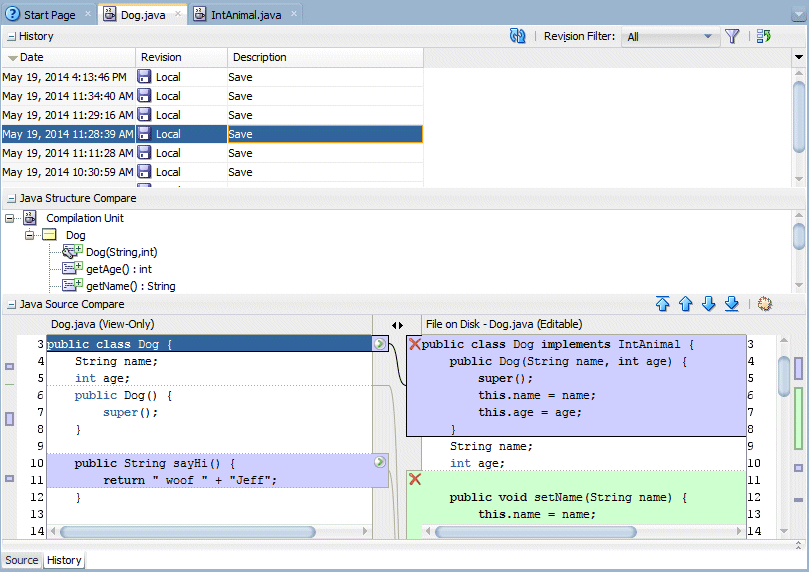Collapse the Java Source Compare section

click(11, 305)
